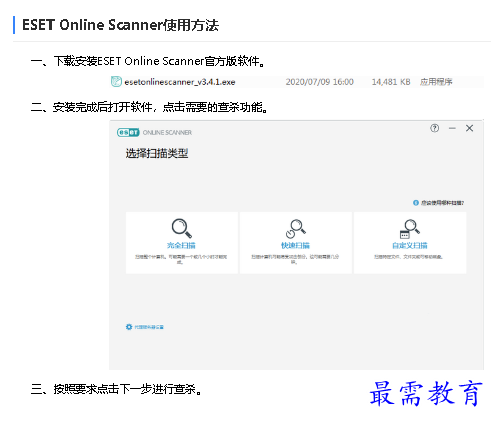Select the 快速扫描 label

(x=295, y=246)
